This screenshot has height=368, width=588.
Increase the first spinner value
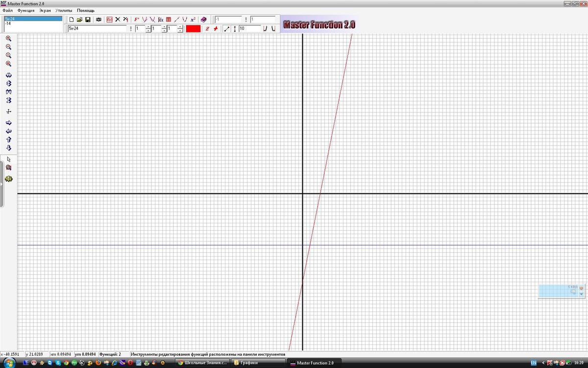point(148,27)
